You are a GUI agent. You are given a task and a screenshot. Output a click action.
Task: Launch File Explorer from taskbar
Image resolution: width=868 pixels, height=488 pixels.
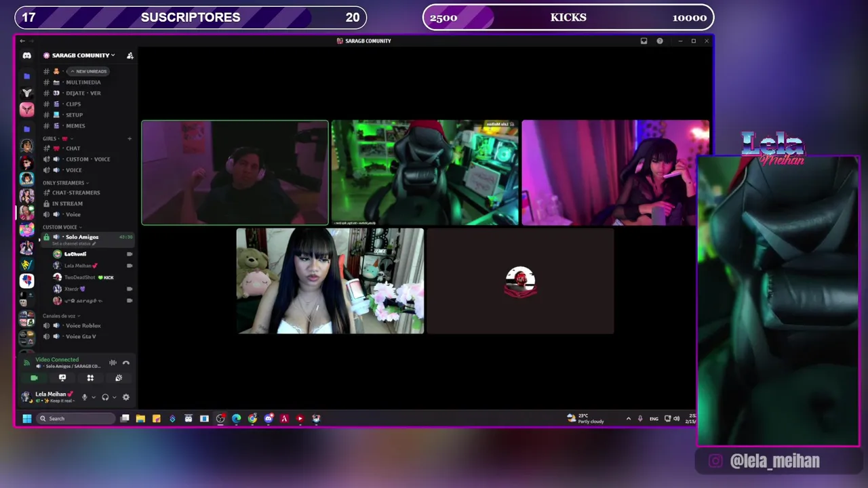(140, 418)
